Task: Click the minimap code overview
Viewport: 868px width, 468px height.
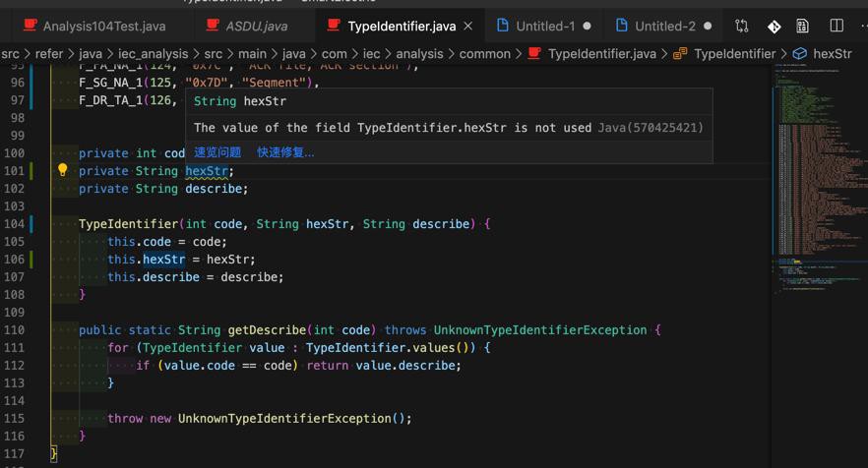Action: [819, 177]
